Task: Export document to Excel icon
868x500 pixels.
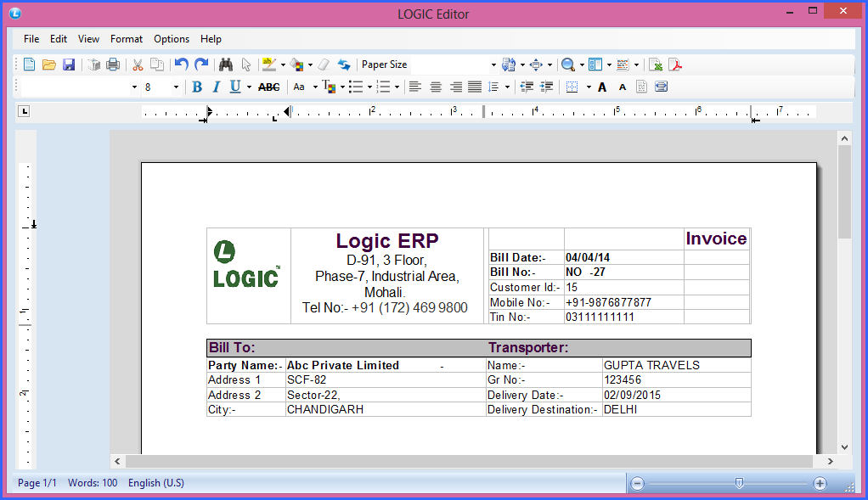Action: point(656,65)
